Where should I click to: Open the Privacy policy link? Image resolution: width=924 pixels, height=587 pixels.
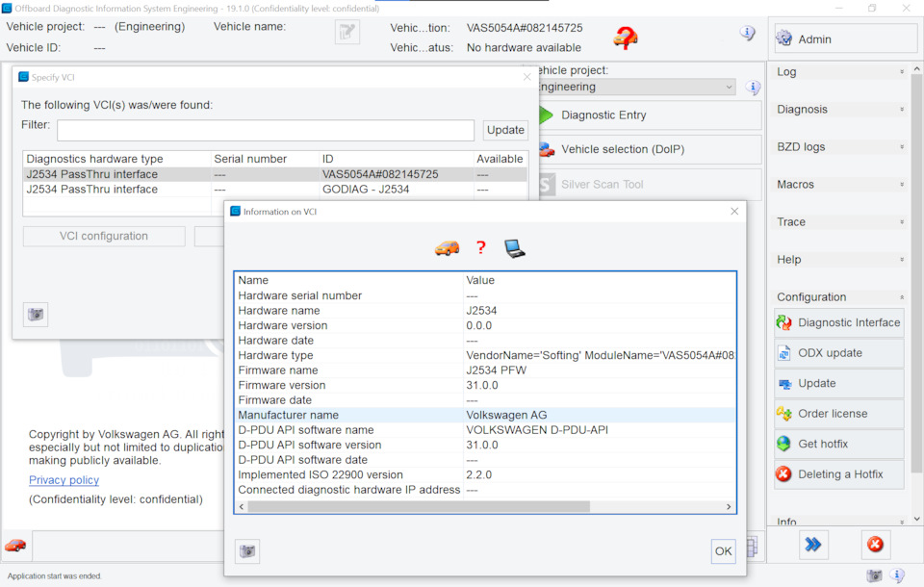(x=64, y=480)
